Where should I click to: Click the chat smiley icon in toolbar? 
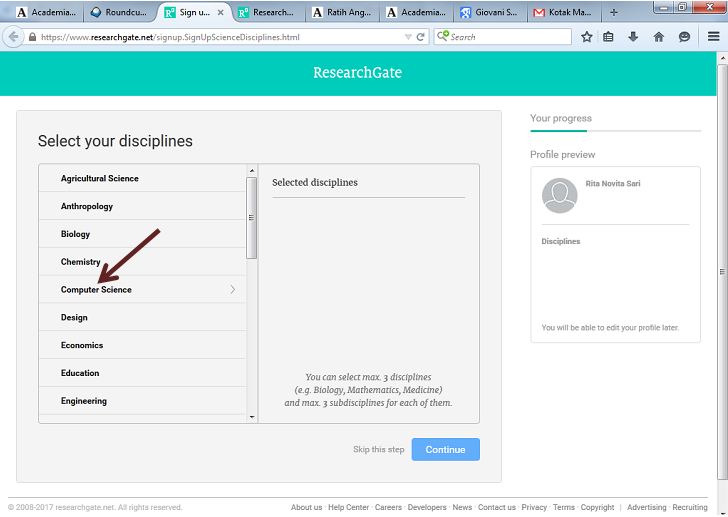point(684,37)
